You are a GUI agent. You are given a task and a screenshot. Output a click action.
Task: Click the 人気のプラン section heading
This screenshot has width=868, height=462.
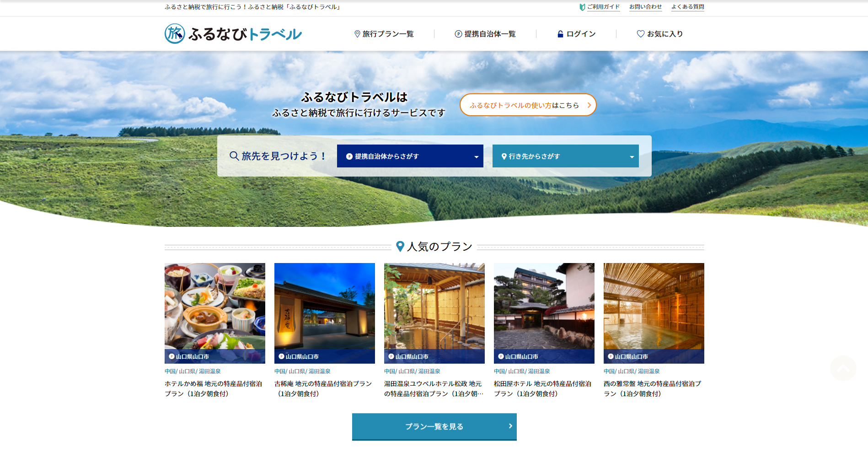(434, 247)
